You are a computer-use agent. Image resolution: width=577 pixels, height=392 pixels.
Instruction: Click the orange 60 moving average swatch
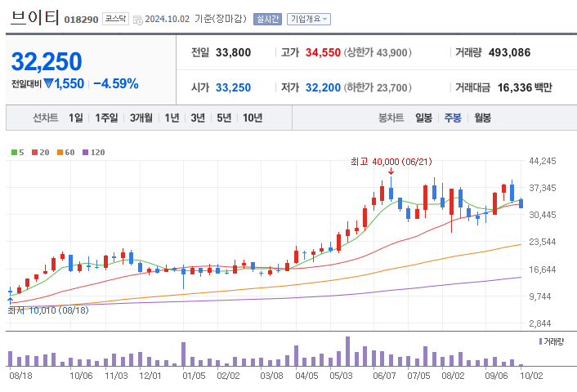[60, 152]
